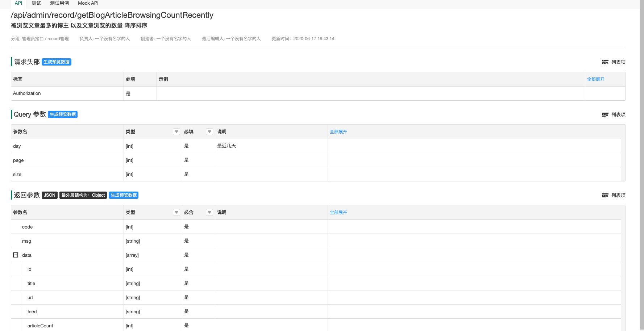Click the 最外层结构为: Object badge
Image resolution: width=644 pixels, height=331 pixels.
pos(83,195)
